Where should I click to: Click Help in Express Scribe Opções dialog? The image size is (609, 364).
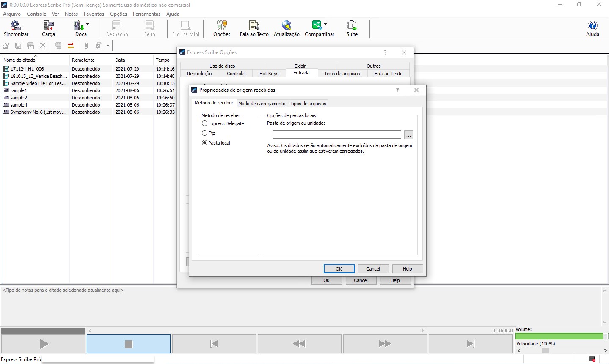point(395,280)
